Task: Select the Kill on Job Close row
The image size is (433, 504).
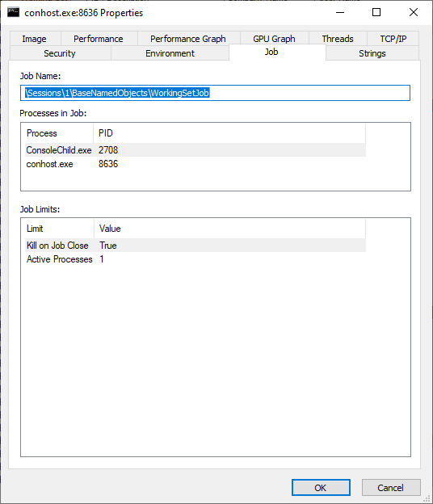Action: 195,246
